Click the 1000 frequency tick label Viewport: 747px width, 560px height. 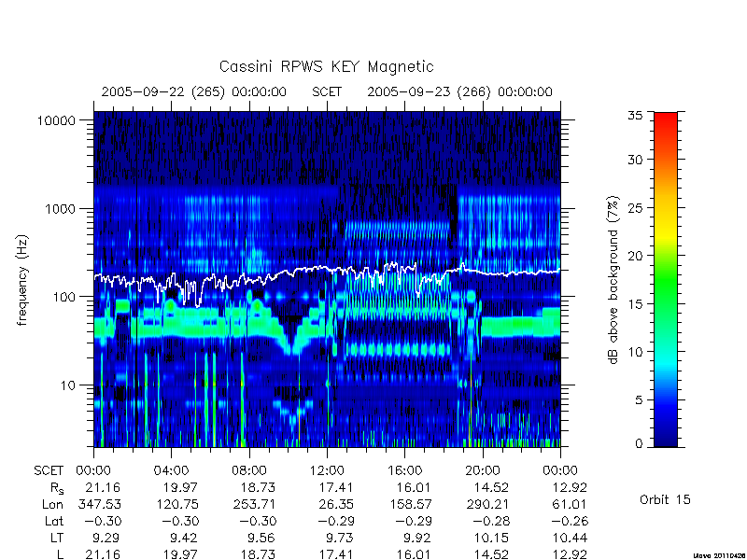tap(60, 209)
